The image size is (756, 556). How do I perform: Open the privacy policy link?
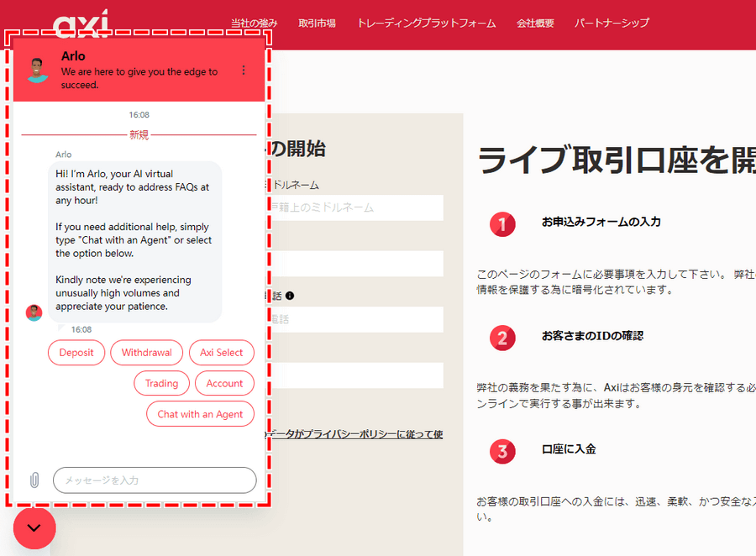[355, 434]
